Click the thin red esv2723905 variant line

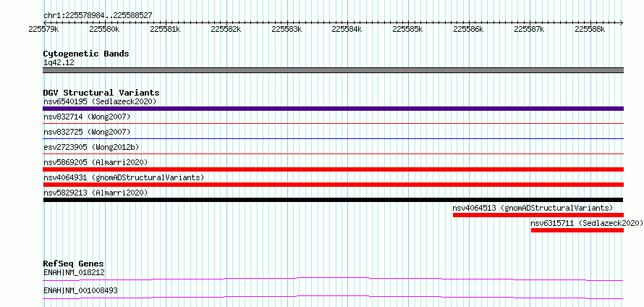tap(333, 153)
